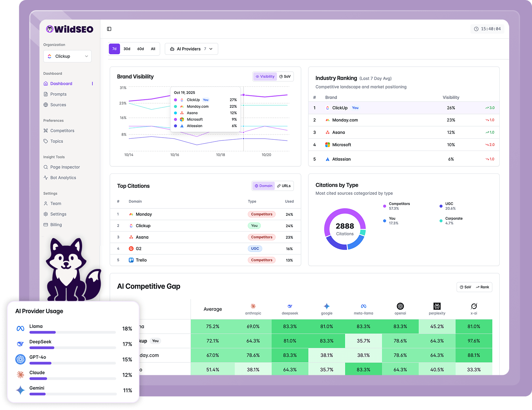Open Page Inspector in sidebar
532x410 pixels.
click(x=65, y=167)
